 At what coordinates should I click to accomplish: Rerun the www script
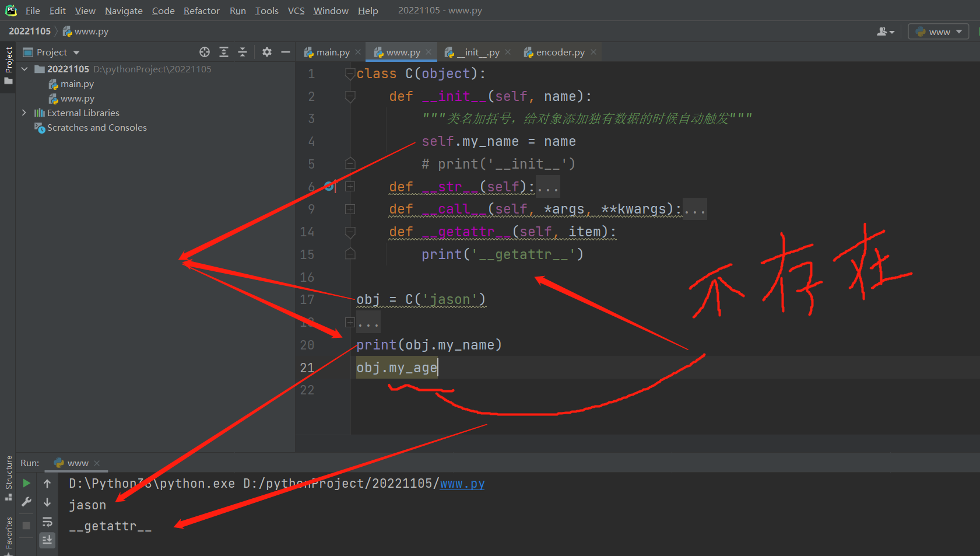tap(26, 483)
